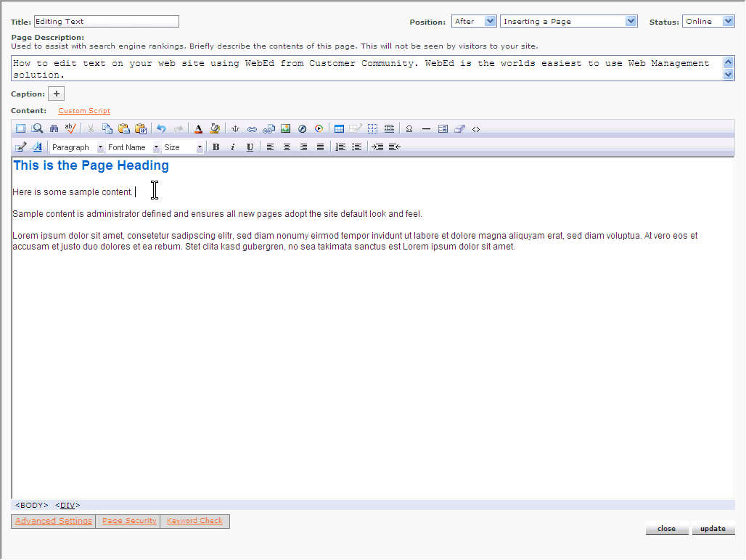Click the form elements icon
The image size is (746, 560).
click(443, 129)
